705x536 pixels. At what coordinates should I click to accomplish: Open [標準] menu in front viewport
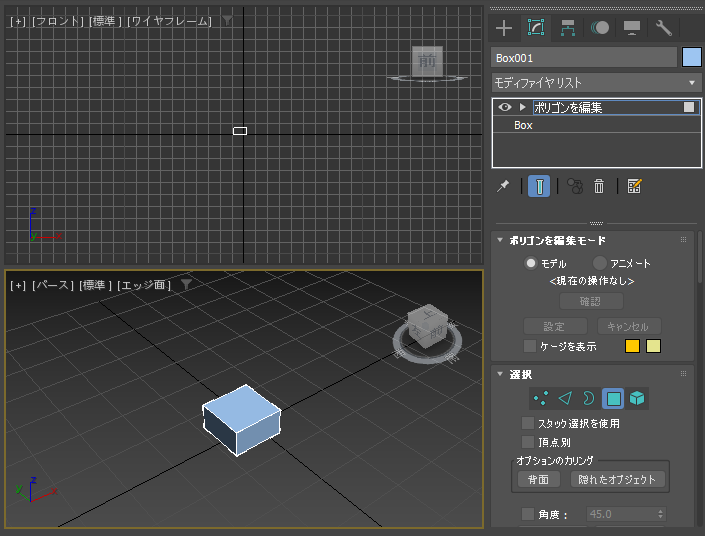pyautogui.click(x=105, y=21)
